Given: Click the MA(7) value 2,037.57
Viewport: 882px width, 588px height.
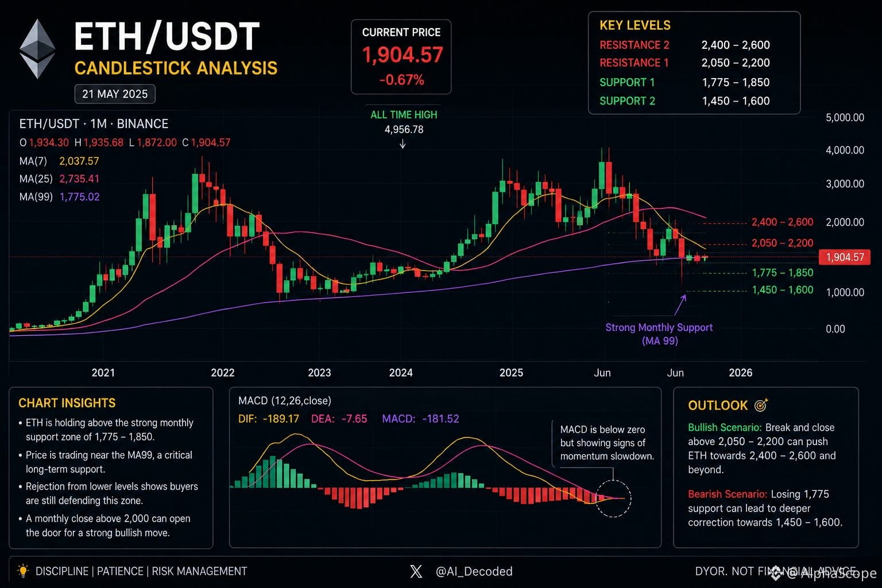Looking at the screenshot, I should [x=79, y=161].
